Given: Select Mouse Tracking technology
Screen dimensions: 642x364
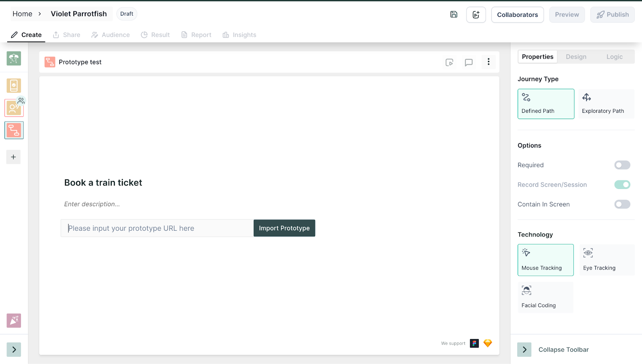Looking at the screenshot, I should [545, 260].
